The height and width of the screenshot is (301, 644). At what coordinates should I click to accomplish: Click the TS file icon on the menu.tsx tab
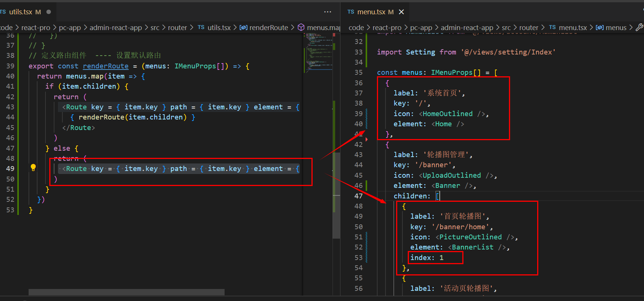[351, 12]
